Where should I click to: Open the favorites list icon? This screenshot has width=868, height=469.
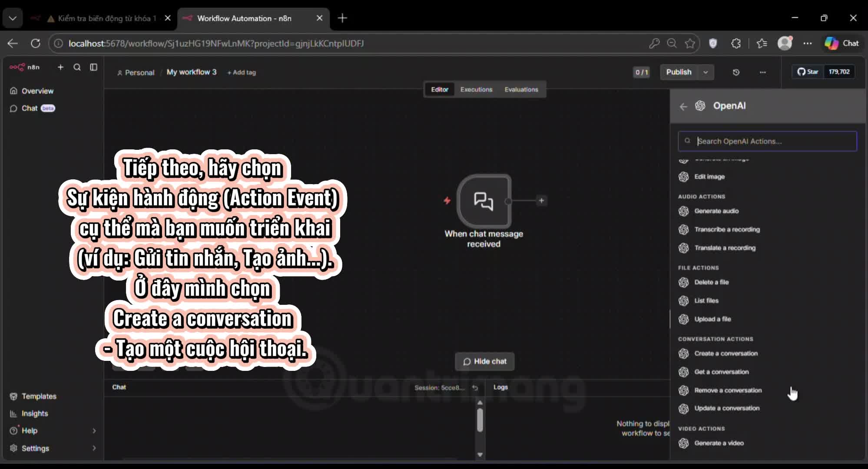(x=762, y=43)
